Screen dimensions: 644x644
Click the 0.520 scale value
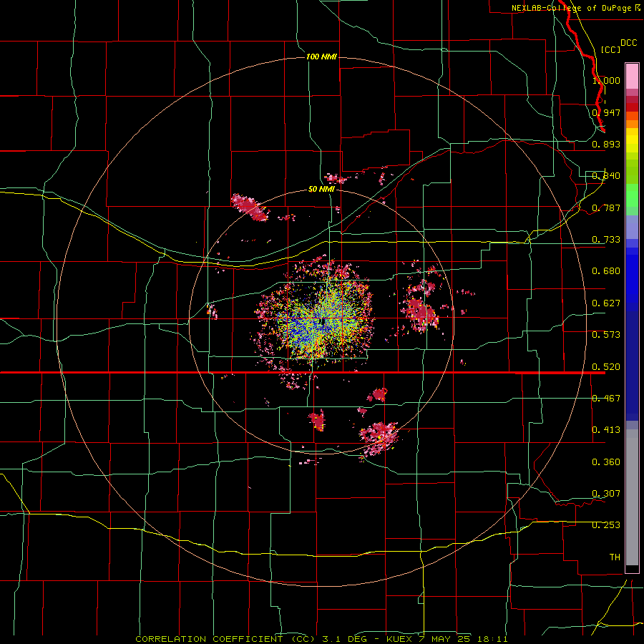click(x=606, y=367)
